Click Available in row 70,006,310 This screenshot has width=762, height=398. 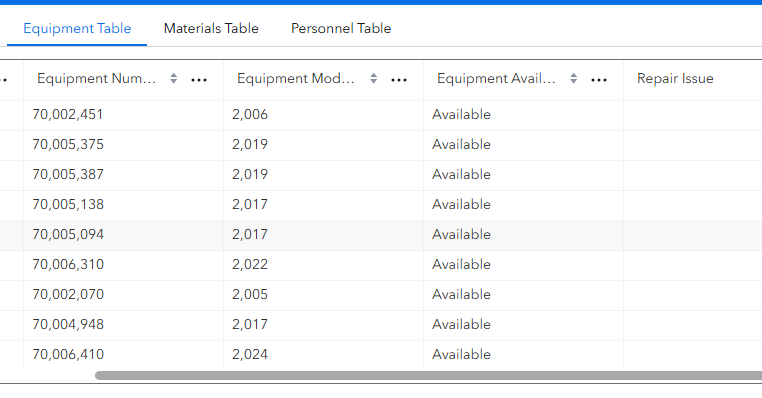pos(523,265)
